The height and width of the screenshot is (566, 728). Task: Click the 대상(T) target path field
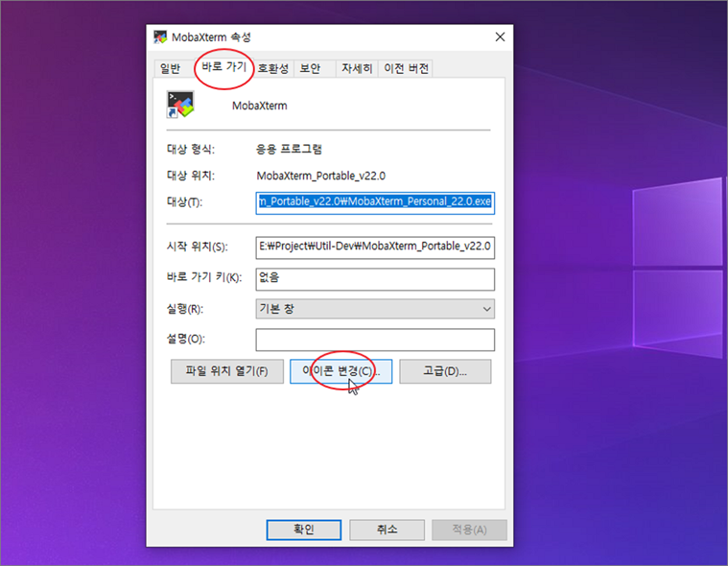[375, 202]
